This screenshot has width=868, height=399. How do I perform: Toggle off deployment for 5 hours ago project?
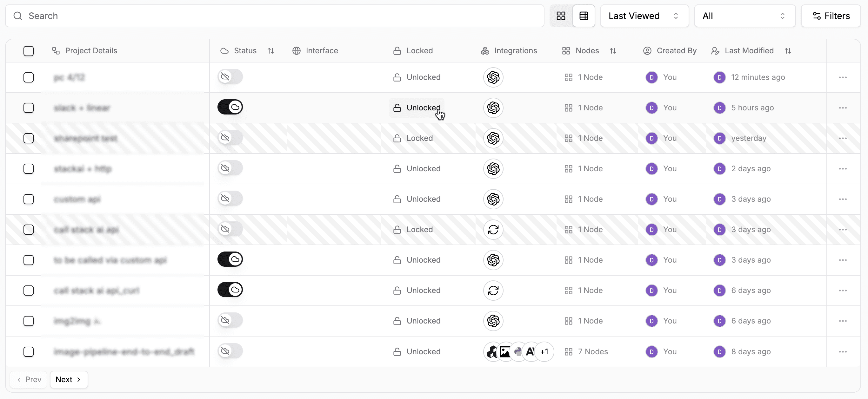[x=230, y=107]
